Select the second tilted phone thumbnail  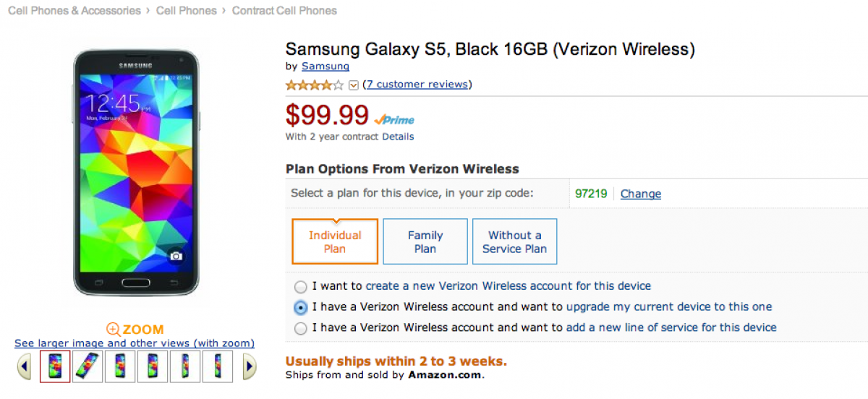tap(88, 366)
